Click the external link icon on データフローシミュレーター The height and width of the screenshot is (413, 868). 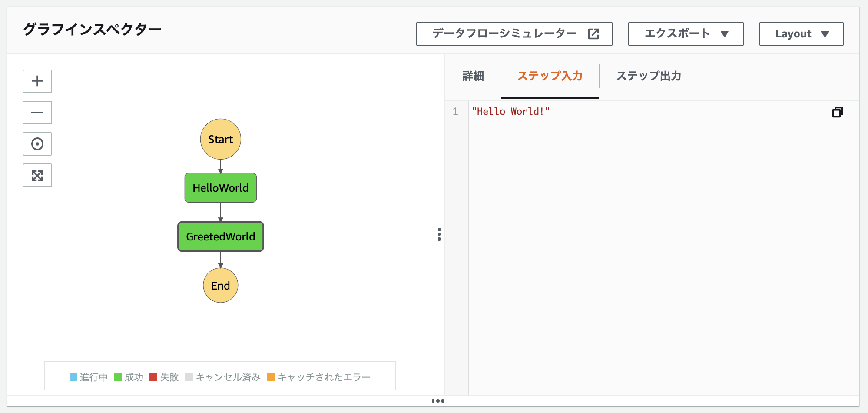[x=593, y=33]
